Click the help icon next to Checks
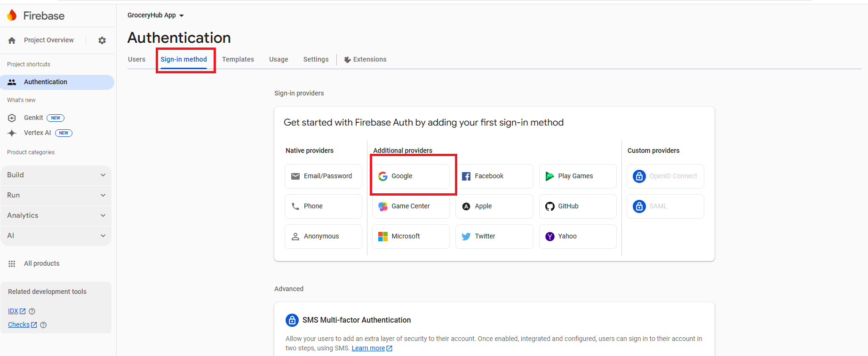The height and width of the screenshot is (356, 868). (43, 325)
